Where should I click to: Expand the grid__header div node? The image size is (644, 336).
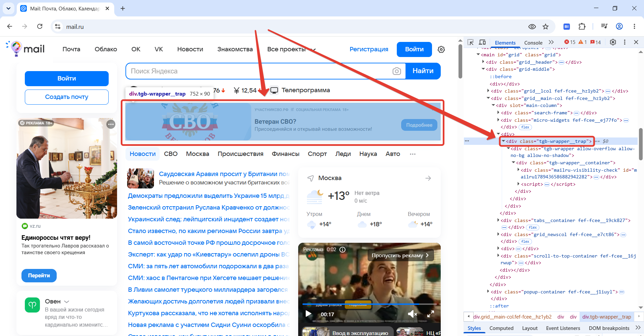click(483, 62)
